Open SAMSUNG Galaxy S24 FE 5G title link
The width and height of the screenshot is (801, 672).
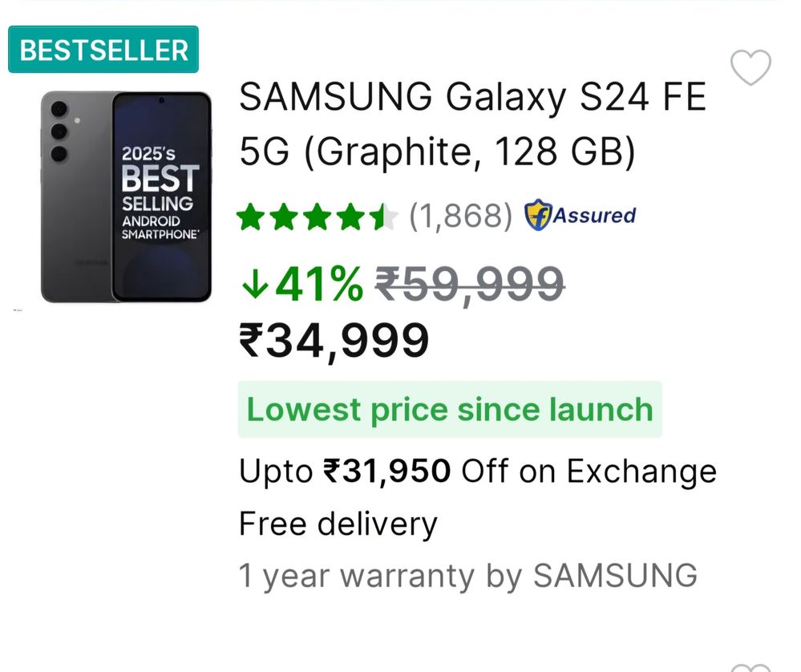[472, 123]
